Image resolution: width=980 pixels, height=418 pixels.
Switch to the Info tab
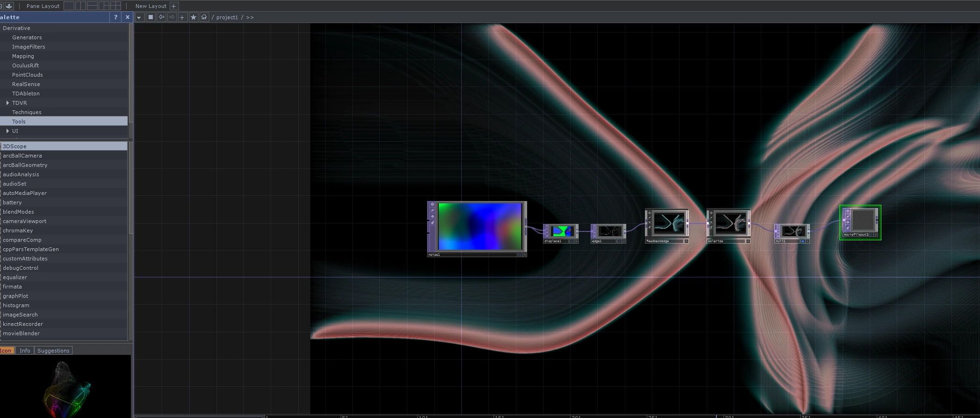(x=25, y=351)
